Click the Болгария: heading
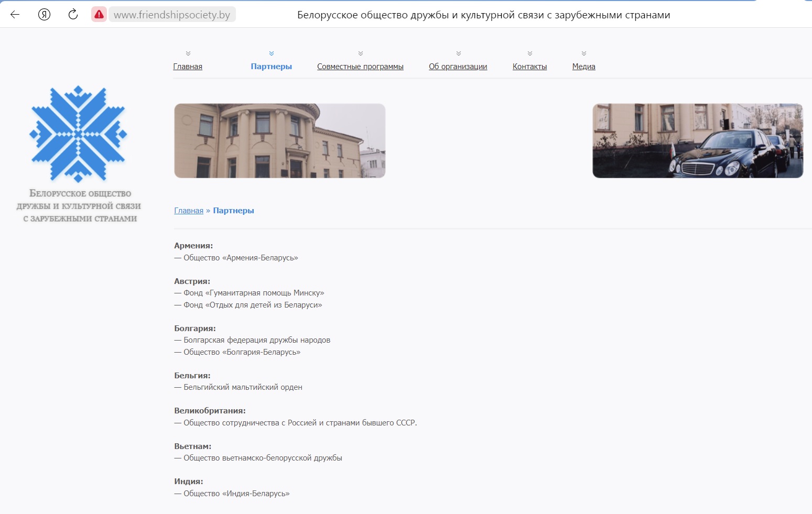812x514 pixels. tap(195, 329)
